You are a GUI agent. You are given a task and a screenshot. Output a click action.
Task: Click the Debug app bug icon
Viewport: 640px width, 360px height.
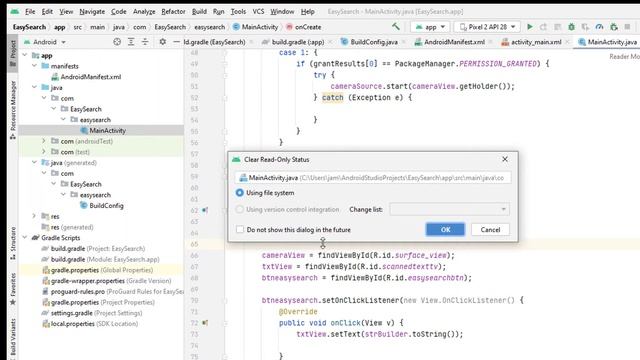point(571,27)
